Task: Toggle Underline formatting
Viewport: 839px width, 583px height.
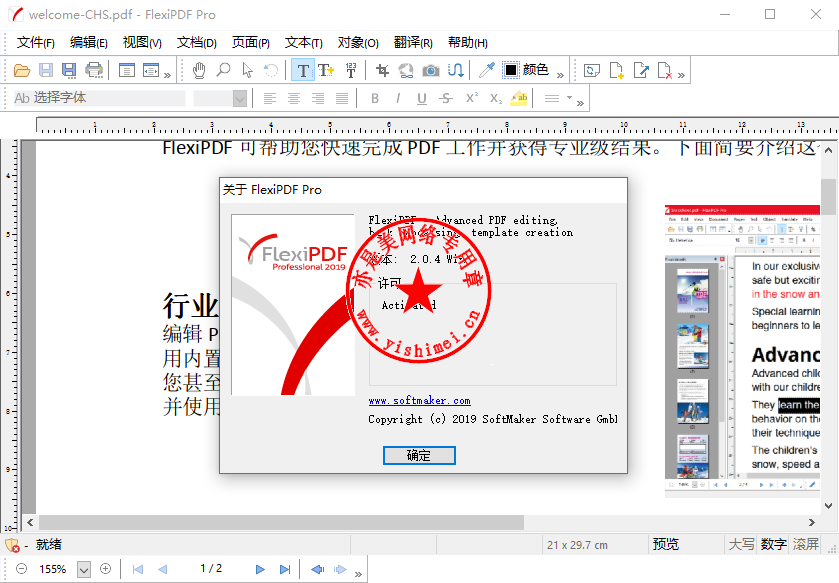Action: (x=422, y=98)
